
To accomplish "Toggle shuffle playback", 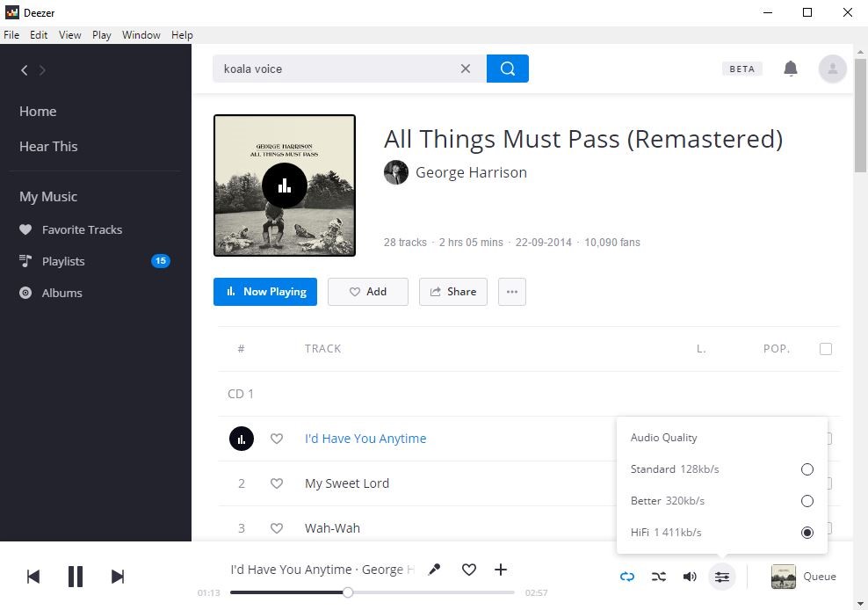I will 659,577.
